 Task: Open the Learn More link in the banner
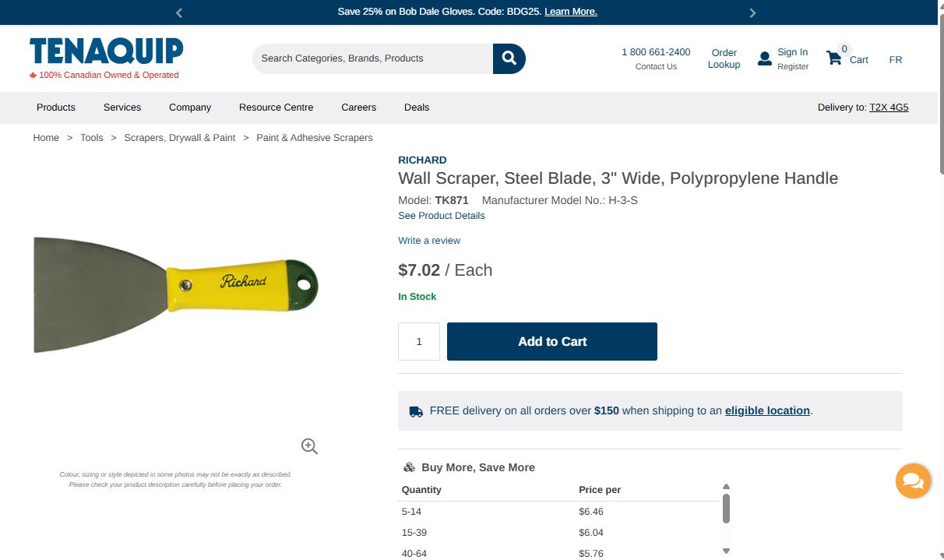pos(571,12)
